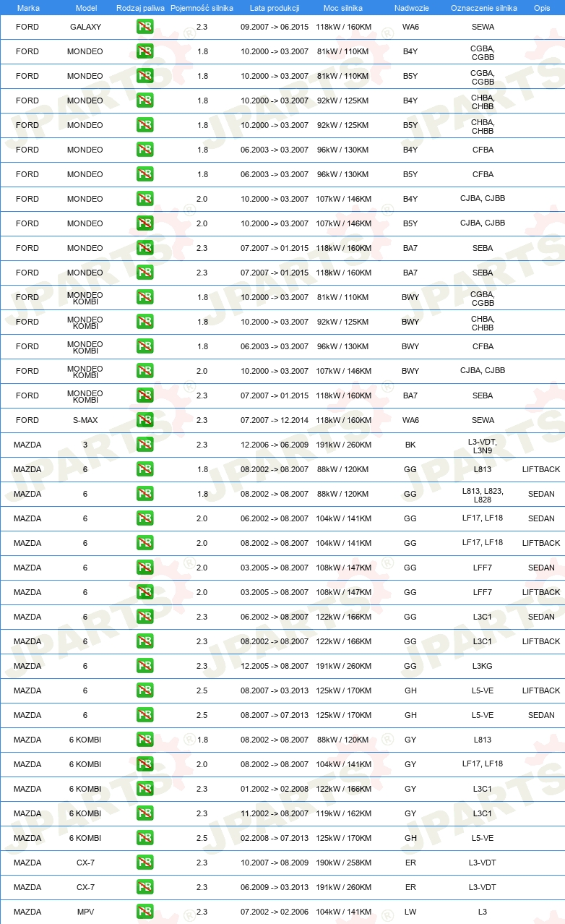This screenshot has height=924, width=565.
Task: Click the Moc silnika column header
Action: click(x=343, y=8)
